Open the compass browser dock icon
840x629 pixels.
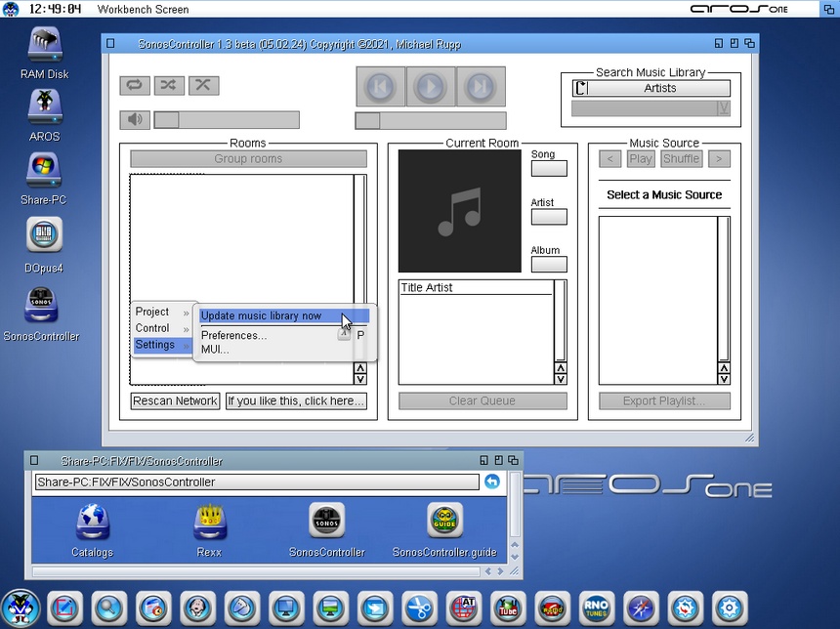point(641,608)
